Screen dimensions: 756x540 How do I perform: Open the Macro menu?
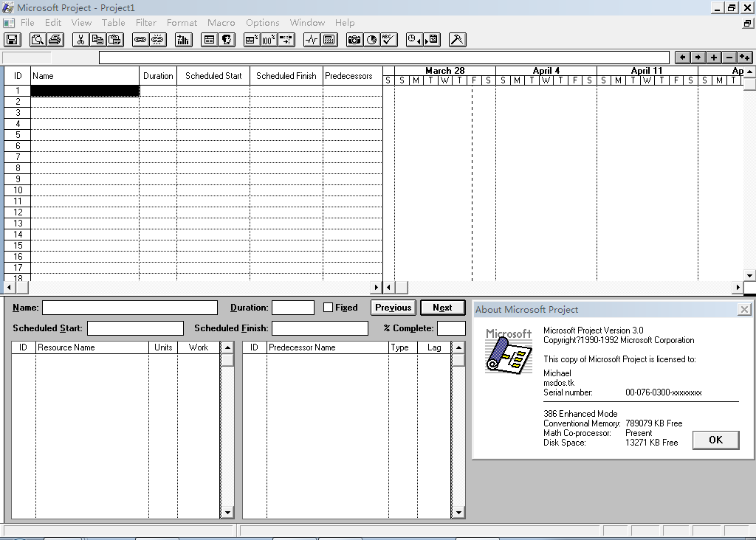pos(221,22)
